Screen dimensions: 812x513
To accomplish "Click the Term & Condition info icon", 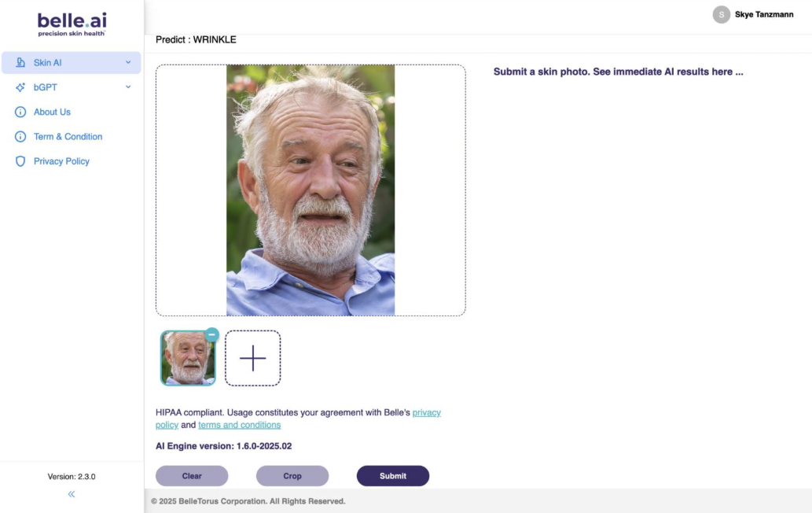I will tap(20, 137).
